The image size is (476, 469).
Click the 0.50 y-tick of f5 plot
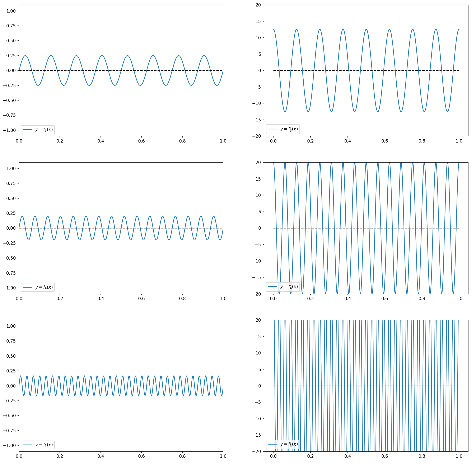[x=11, y=356]
